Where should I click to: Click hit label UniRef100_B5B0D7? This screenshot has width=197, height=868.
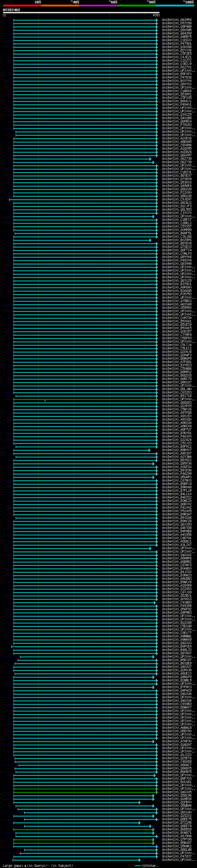point(176,843)
